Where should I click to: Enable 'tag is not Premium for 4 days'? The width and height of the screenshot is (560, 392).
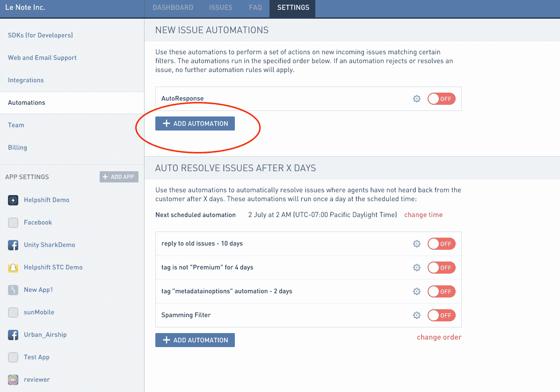pyautogui.click(x=441, y=267)
